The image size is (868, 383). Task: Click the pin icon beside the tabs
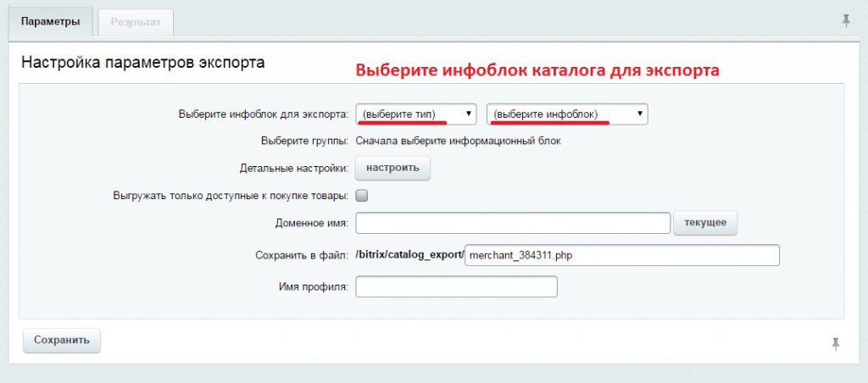845,21
